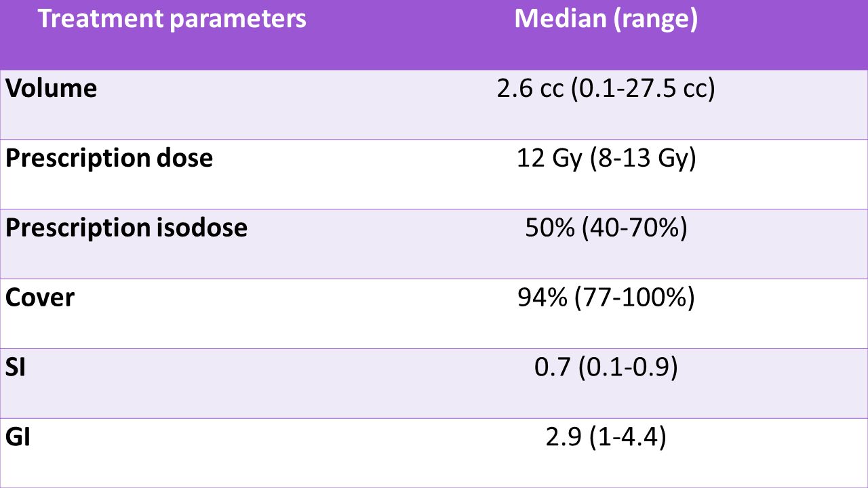This screenshot has height=488, width=868.
Task: Click the Volume row label
Action: click(x=51, y=89)
